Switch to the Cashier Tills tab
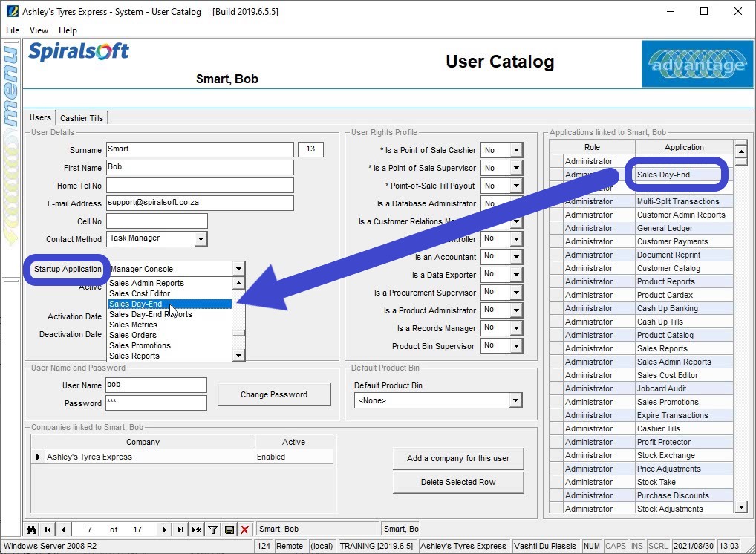The height and width of the screenshot is (554, 756). point(82,118)
